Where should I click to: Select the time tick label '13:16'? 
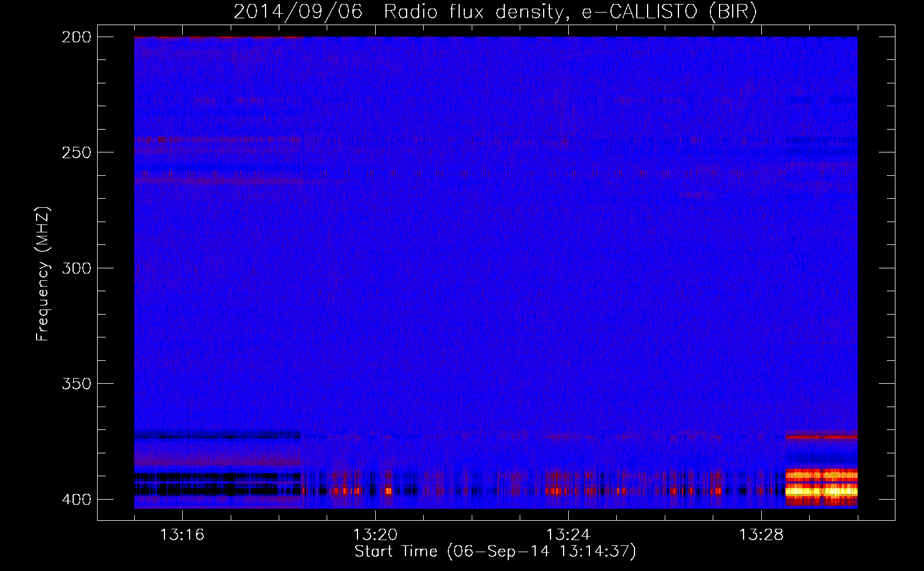tap(182, 534)
